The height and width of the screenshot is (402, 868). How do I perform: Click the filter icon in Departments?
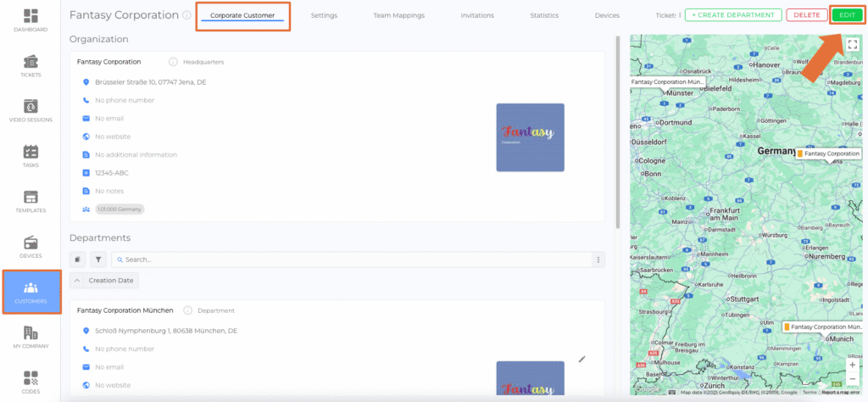97,260
